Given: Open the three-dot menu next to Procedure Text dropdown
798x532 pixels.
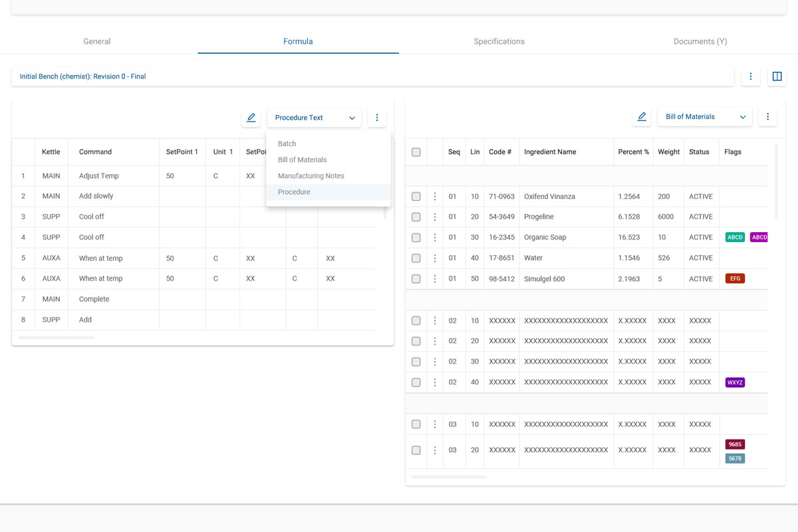Looking at the screenshot, I should coord(377,118).
